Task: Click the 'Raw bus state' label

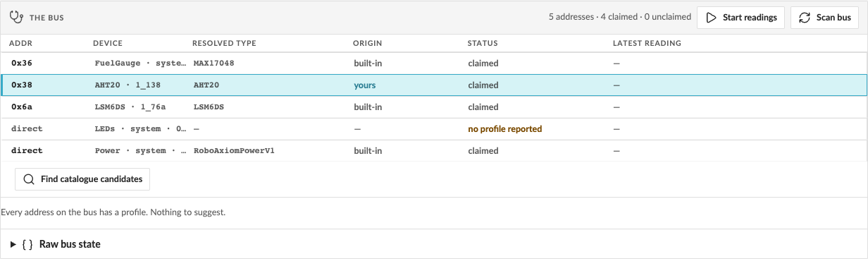Action: tap(70, 244)
